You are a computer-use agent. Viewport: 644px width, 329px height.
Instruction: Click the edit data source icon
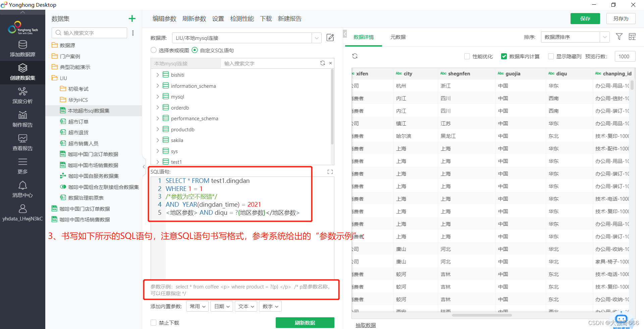coord(330,38)
